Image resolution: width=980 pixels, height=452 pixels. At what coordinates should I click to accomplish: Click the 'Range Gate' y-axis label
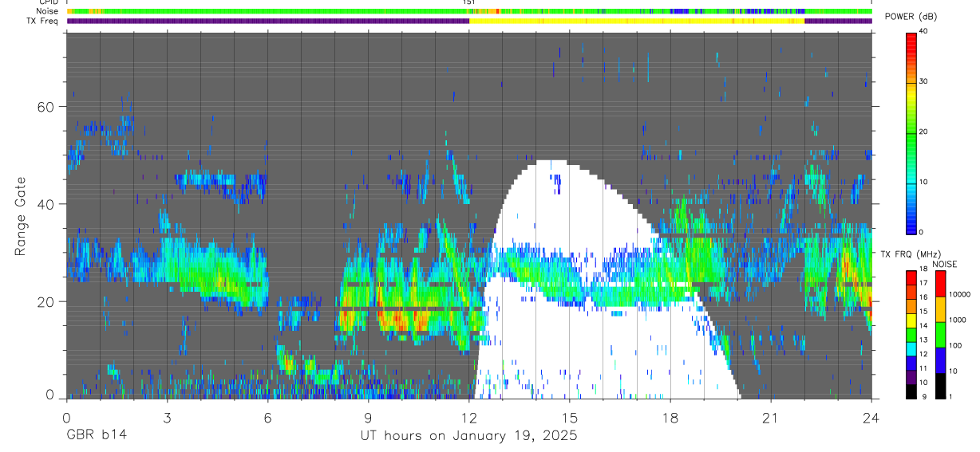[x=20, y=216]
